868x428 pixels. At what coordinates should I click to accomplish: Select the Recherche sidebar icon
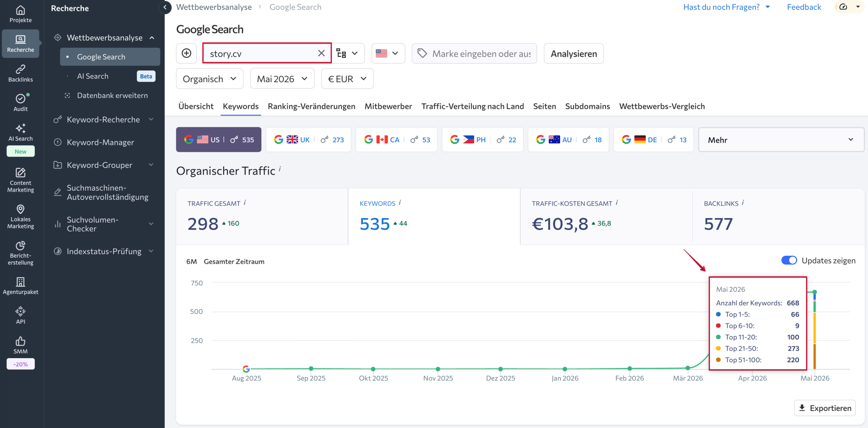(x=20, y=43)
